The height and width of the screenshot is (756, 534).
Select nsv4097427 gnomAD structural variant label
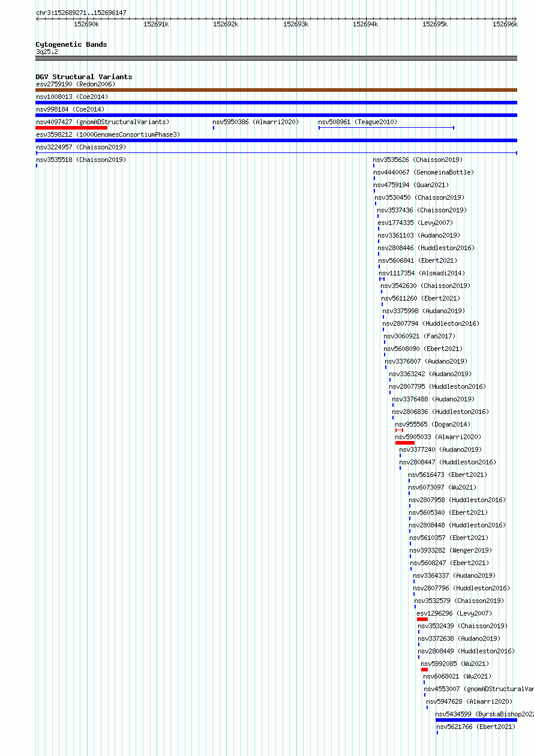(103, 122)
